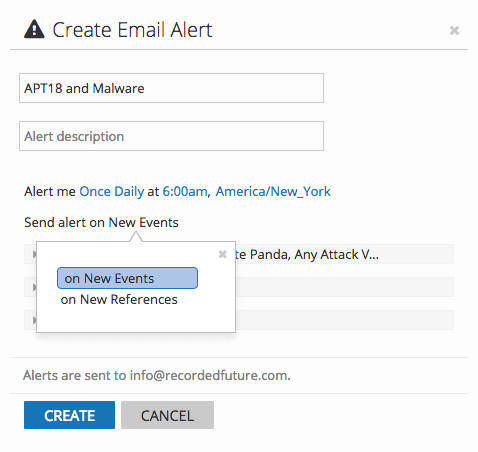
Task: Click the CREATE button
Action: [x=69, y=415]
